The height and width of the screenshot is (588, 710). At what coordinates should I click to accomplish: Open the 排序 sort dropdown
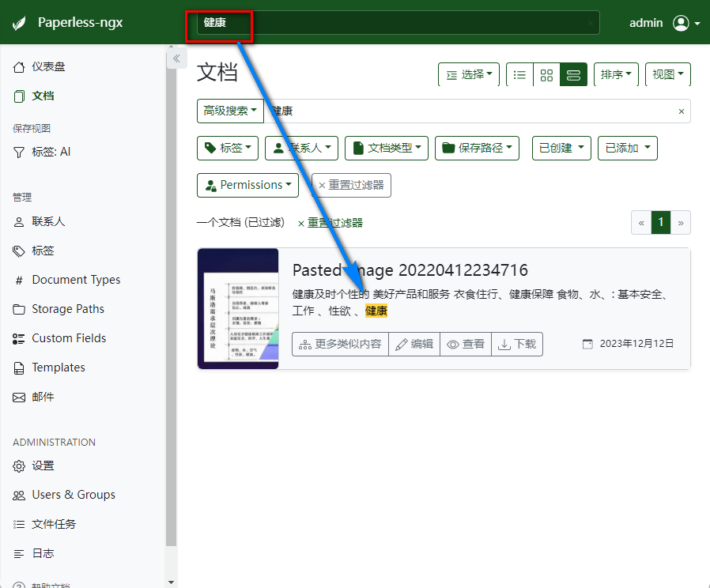point(616,74)
